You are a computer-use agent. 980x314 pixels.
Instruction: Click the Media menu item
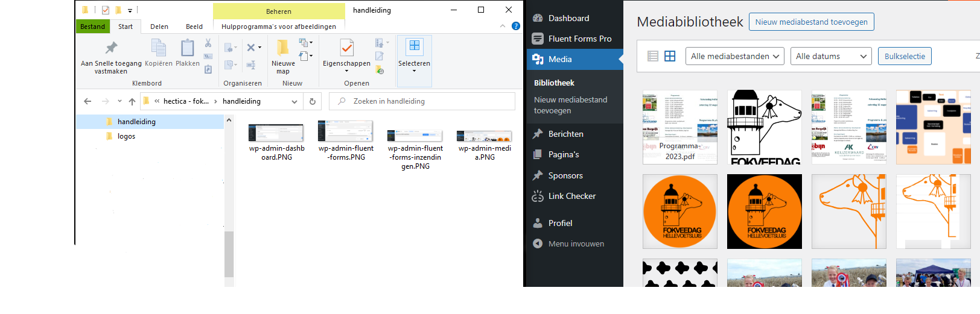point(574,59)
